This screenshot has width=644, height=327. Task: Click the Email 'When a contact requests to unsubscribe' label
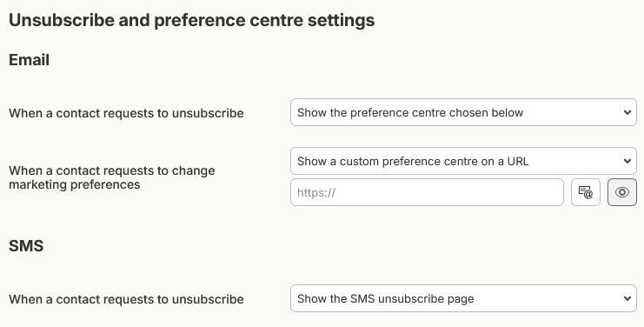[x=127, y=113]
